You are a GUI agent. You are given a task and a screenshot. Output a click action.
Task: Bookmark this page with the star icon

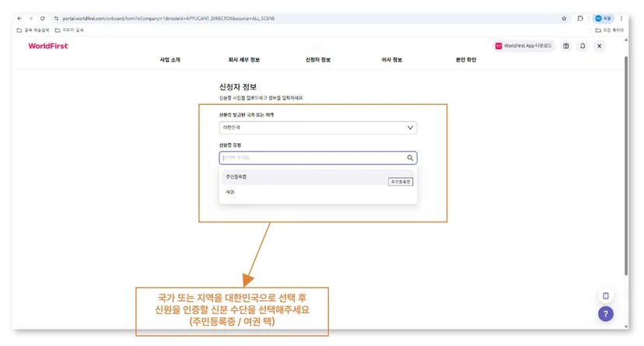tap(564, 19)
